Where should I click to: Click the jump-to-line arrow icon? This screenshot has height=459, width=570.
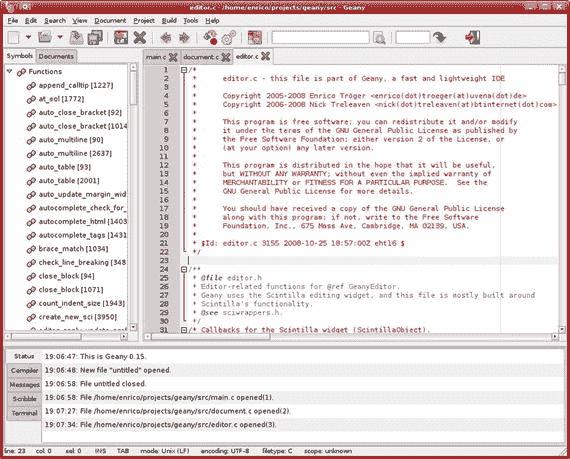(440, 37)
